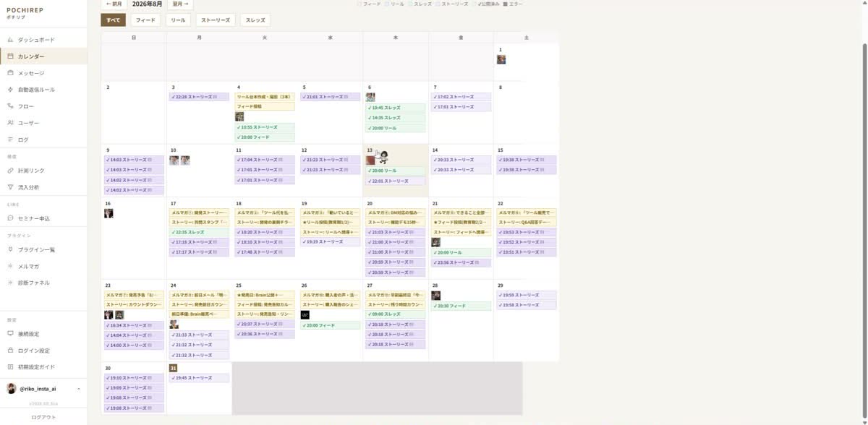Viewport: 868px width, 425px height.
Task: Go to the previous month with 前月
Action: (114, 4)
